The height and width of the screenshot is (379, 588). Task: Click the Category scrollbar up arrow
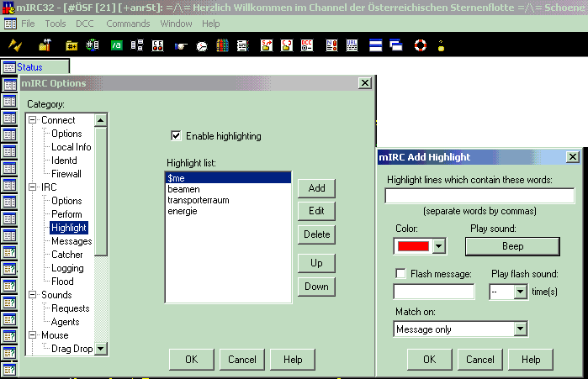click(x=100, y=120)
